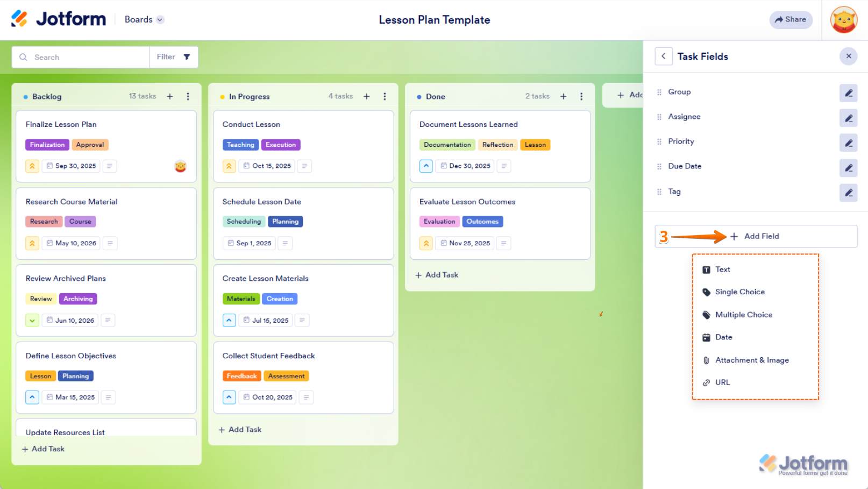
Task: Click the purple Finalization tag
Action: coord(47,145)
